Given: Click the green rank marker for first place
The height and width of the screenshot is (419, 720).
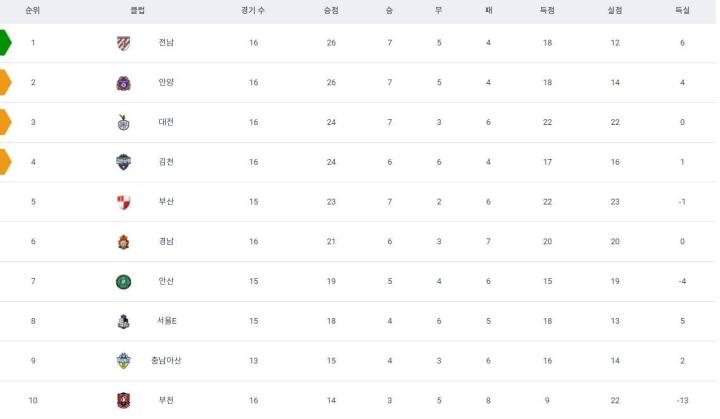Looking at the screenshot, I should point(6,43).
